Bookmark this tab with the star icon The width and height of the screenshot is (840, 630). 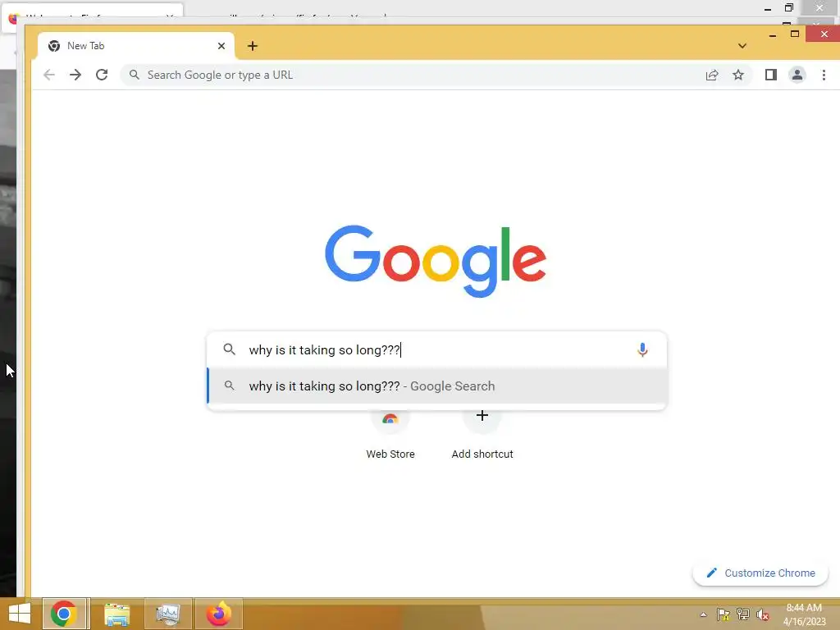point(738,75)
